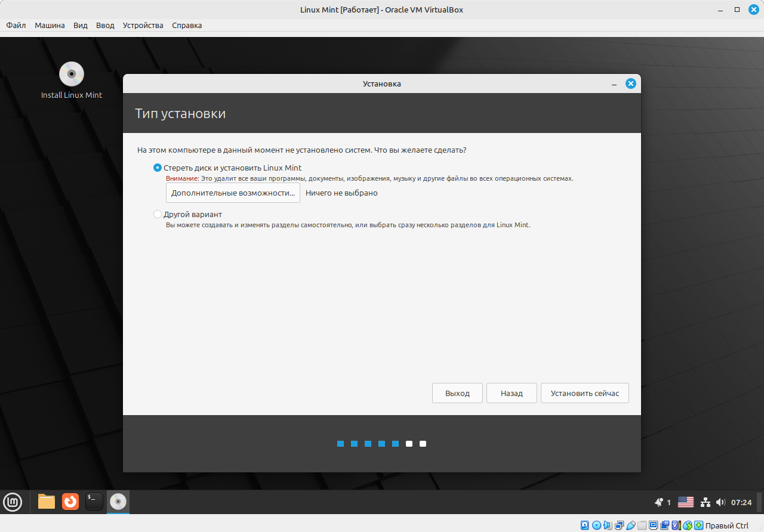764x532 pixels.
Task: Click the VirtualBox network adapters indicator
Action: coord(619,525)
